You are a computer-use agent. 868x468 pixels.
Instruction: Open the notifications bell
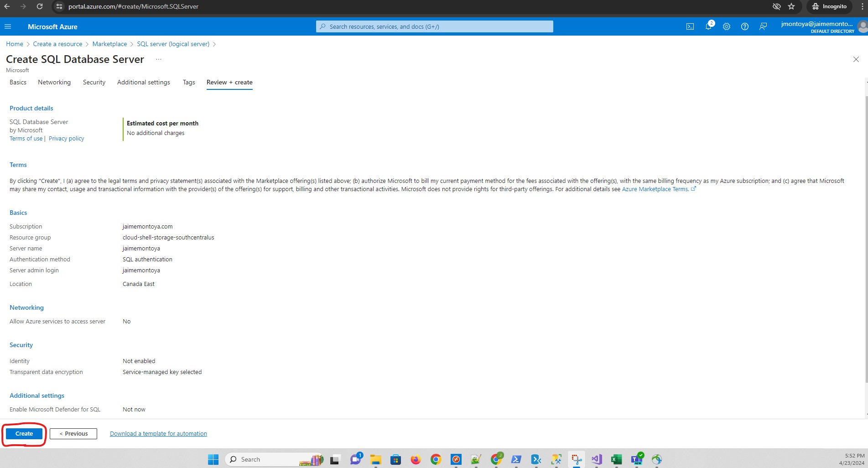708,26
